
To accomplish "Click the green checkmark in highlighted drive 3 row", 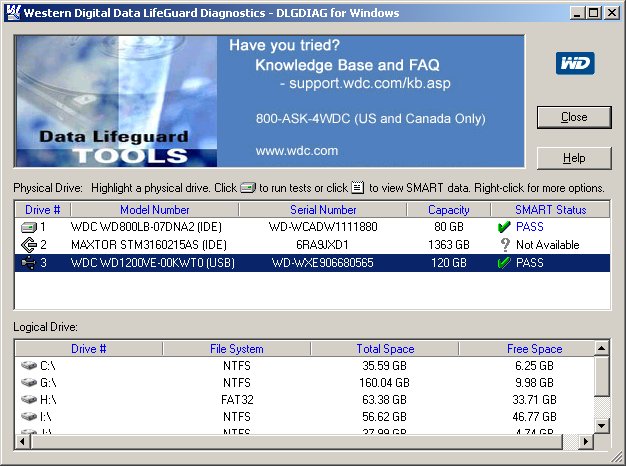I will click(504, 263).
